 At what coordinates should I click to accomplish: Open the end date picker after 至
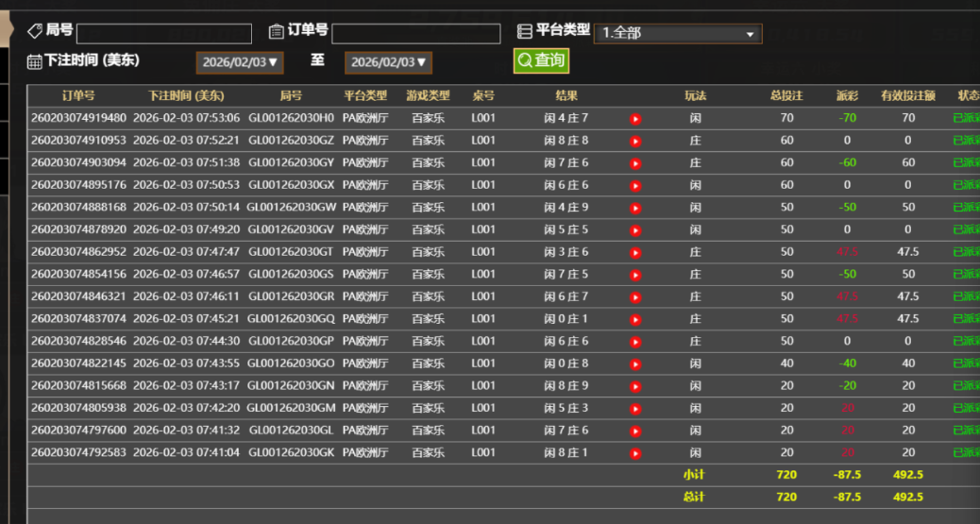point(388,62)
